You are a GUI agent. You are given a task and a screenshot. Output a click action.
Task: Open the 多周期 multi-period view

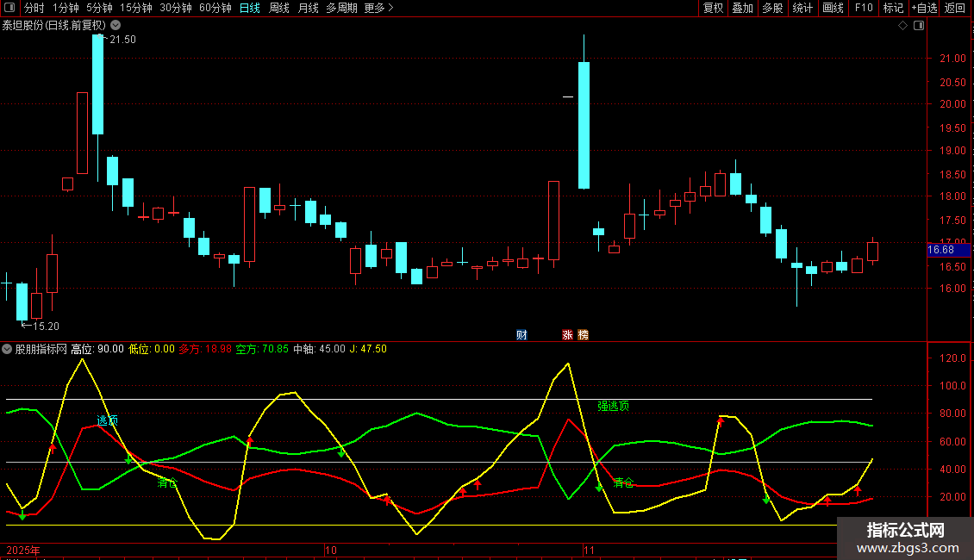click(341, 8)
